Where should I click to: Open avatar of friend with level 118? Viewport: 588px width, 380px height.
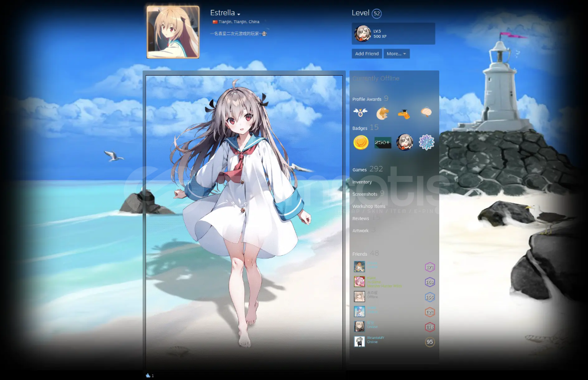(x=359, y=327)
